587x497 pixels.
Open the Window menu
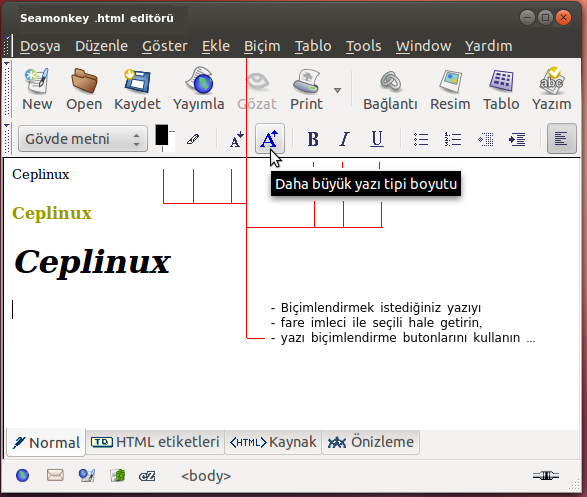423,46
